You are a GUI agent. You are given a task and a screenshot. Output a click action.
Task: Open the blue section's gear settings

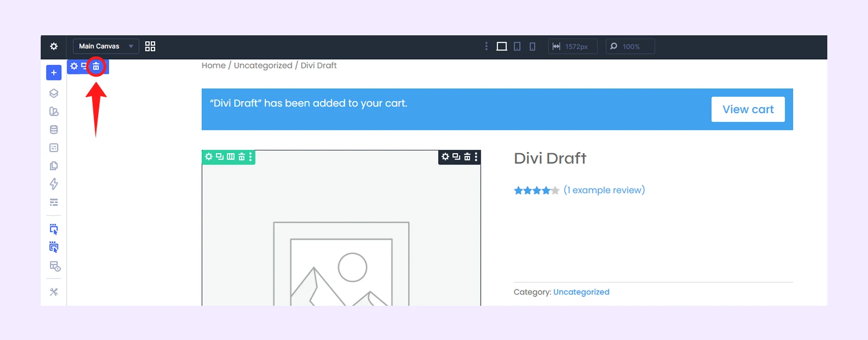[x=74, y=66]
